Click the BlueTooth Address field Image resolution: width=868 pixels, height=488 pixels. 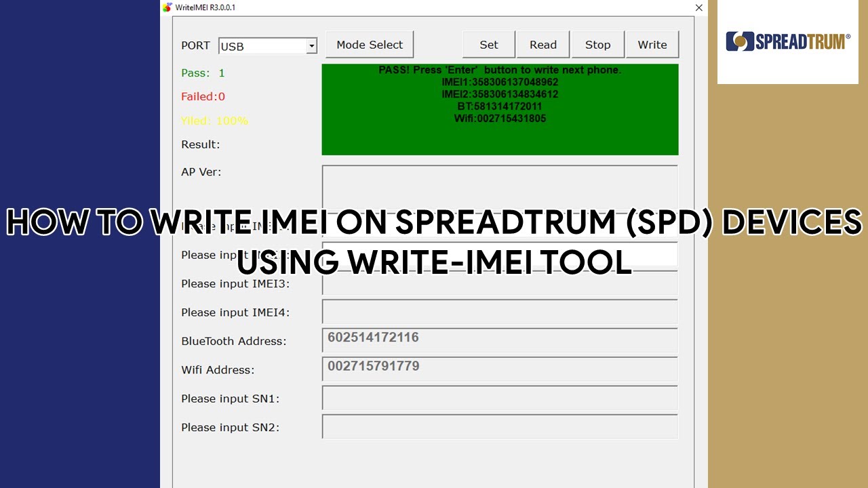500,340
